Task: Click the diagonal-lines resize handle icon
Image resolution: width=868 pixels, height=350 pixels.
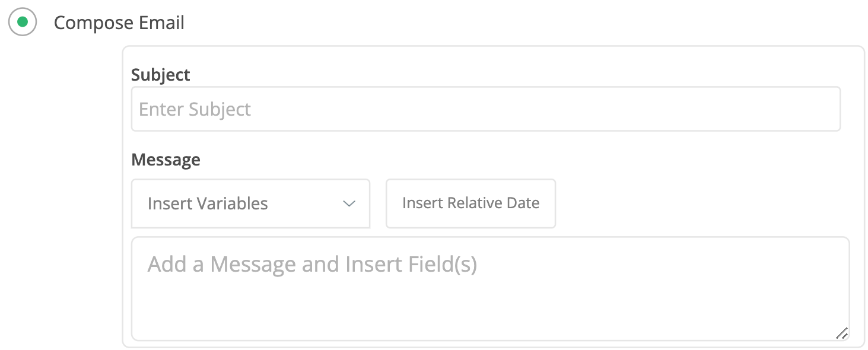Action: [841, 333]
